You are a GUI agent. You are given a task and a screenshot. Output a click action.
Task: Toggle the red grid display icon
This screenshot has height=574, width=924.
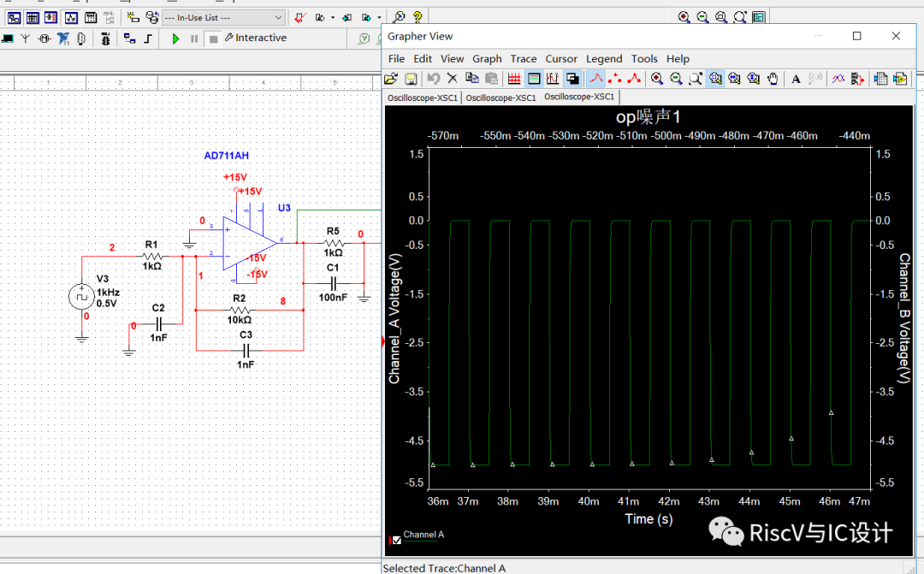point(514,79)
